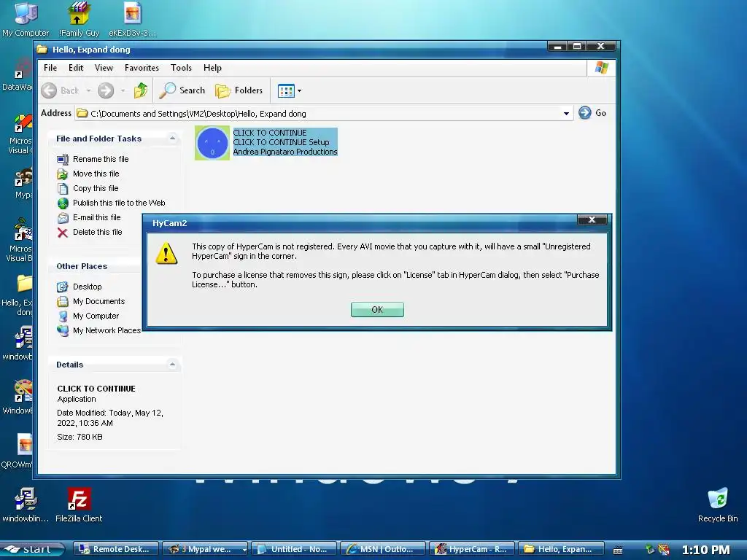Click the red shield system tray icon
Screen dimensions: 747x560
click(x=664, y=549)
